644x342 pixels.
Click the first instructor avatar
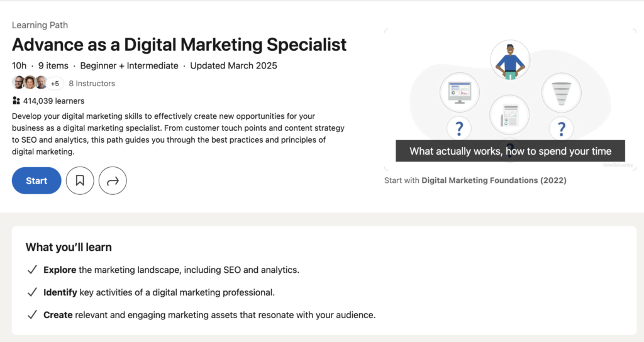coord(18,83)
